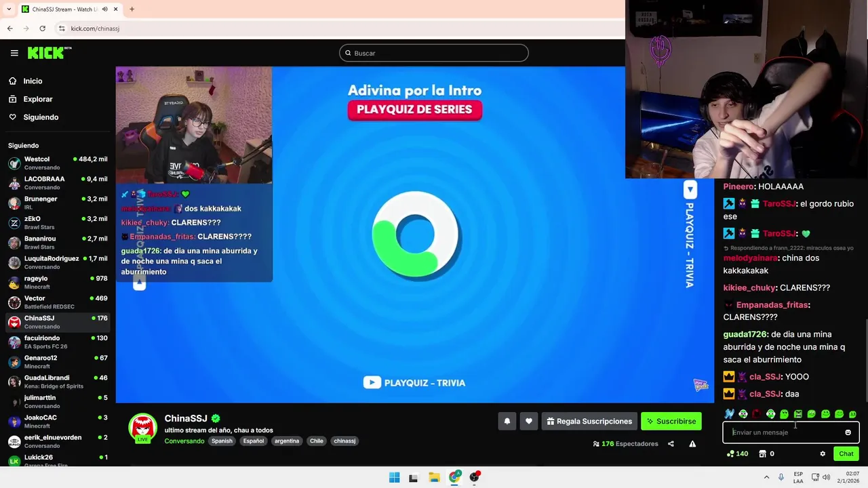The image size is (868, 488).
Task: Click the report warning triangle icon
Action: point(692,444)
